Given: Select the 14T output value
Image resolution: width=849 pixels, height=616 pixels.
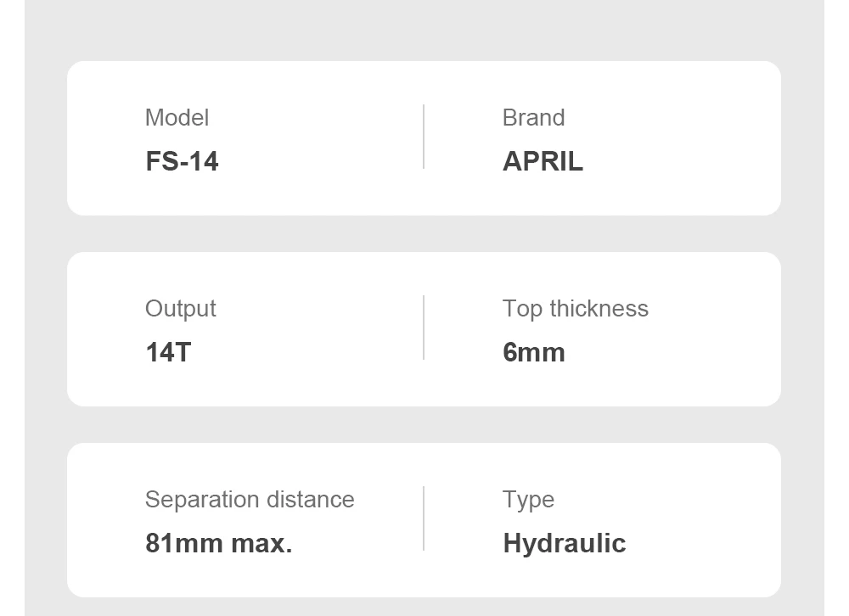Looking at the screenshot, I should [168, 352].
